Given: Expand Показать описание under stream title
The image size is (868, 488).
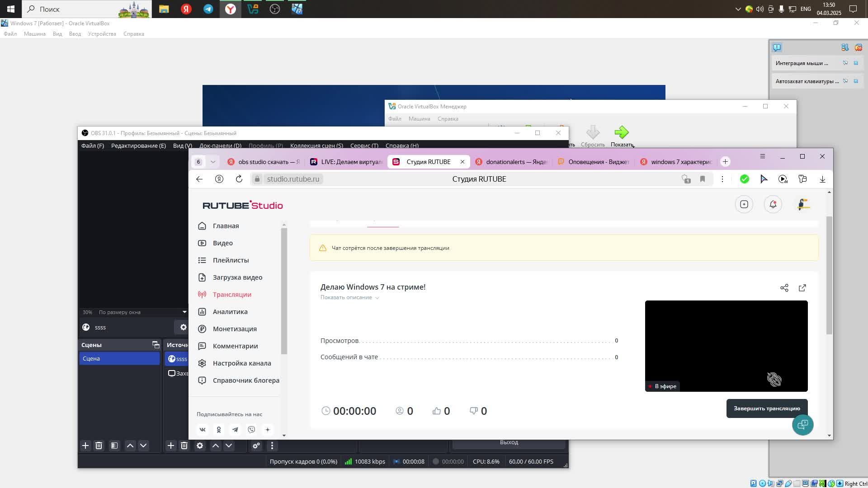Looking at the screenshot, I should pyautogui.click(x=349, y=297).
